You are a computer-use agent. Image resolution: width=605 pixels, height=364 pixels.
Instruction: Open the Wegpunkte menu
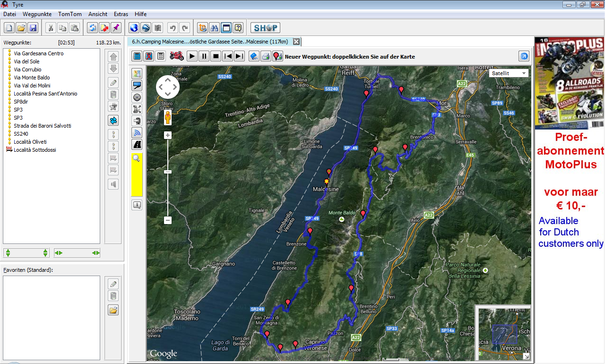pyautogui.click(x=37, y=14)
